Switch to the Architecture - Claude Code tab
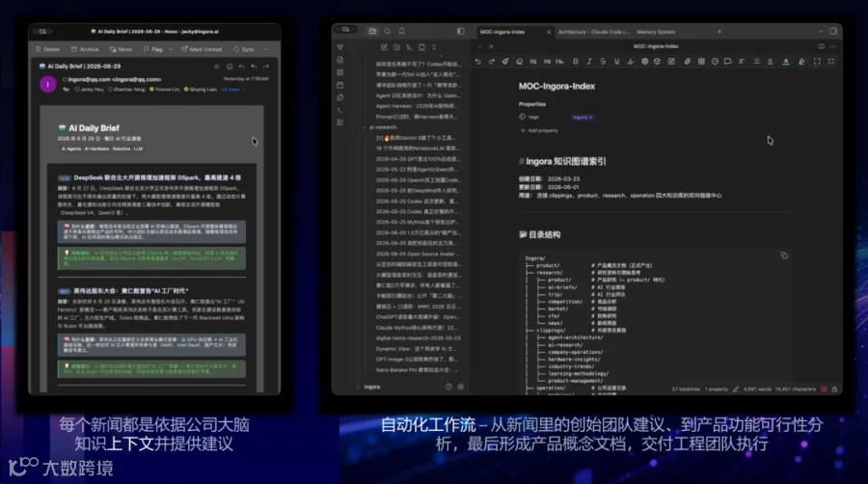 pos(593,32)
